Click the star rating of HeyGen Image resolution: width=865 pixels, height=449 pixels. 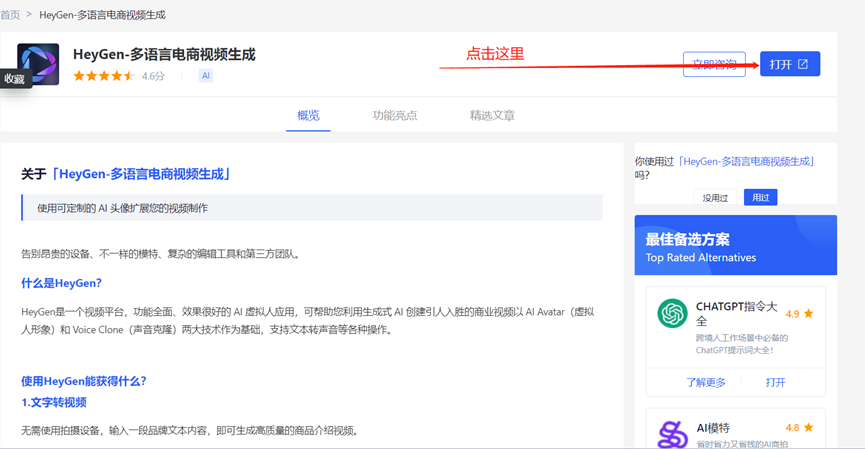tap(104, 76)
